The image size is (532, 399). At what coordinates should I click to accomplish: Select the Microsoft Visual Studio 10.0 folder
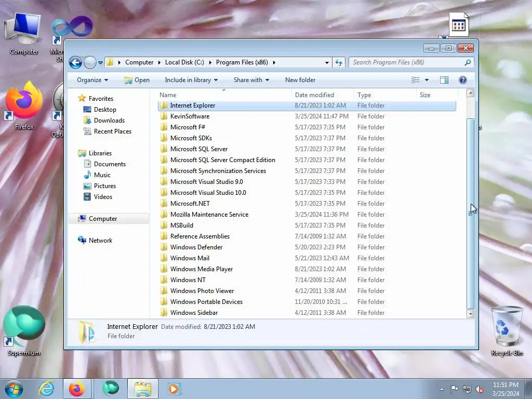tap(208, 193)
